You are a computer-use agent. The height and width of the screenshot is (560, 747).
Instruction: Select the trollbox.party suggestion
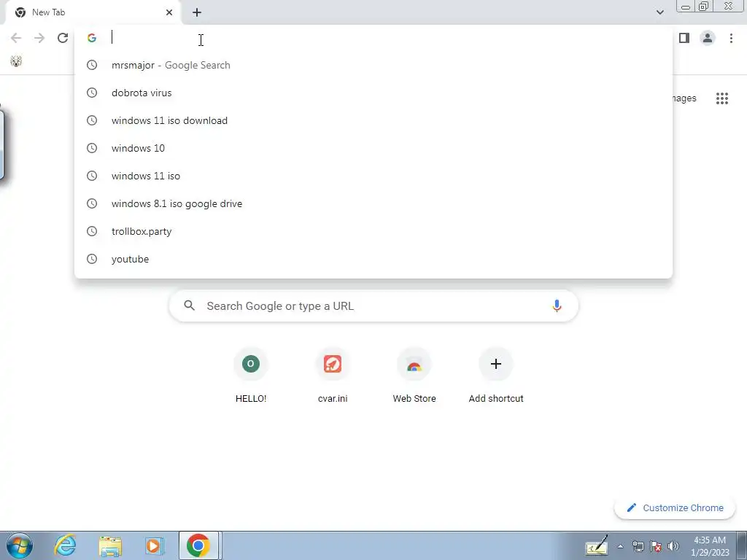[x=373, y=231]
